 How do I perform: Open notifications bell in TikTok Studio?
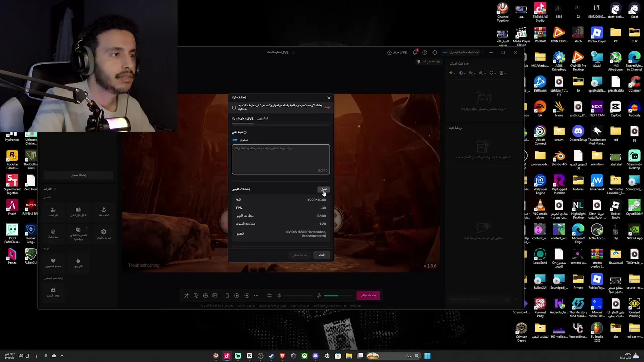[415, 52]
